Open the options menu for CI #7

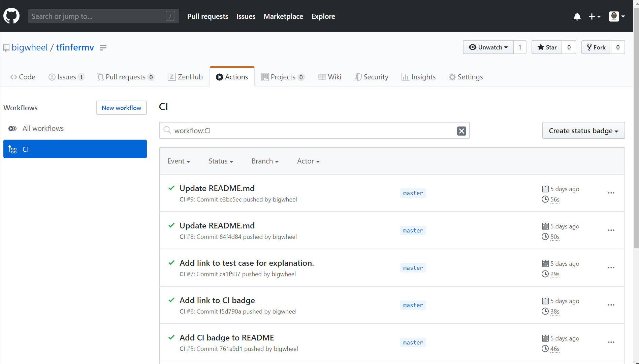(611, 268)
